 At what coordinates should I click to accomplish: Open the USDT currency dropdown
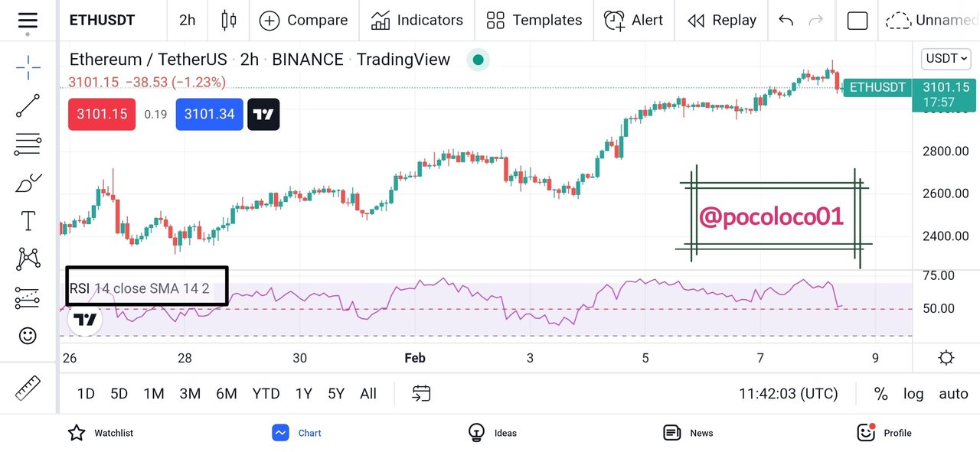click(x=947, y=58)
